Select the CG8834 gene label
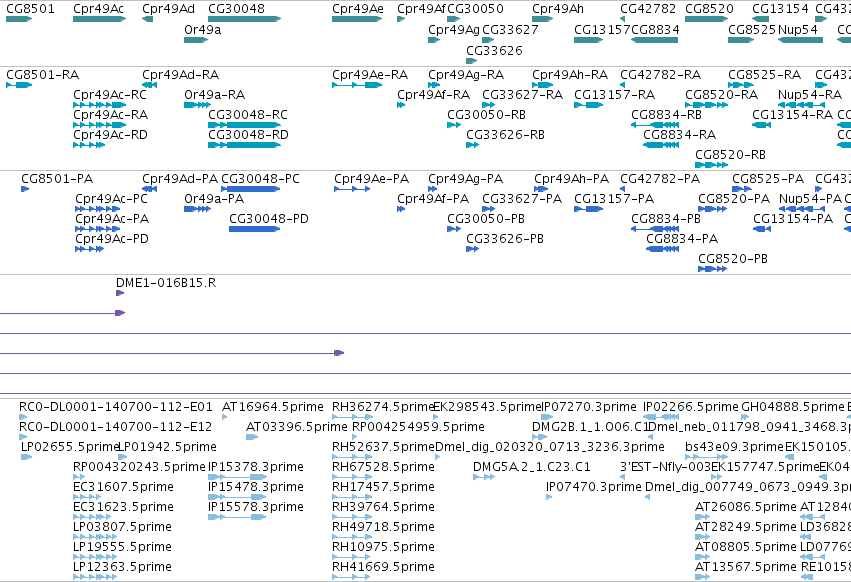851x582 pixels. (655, 29)
